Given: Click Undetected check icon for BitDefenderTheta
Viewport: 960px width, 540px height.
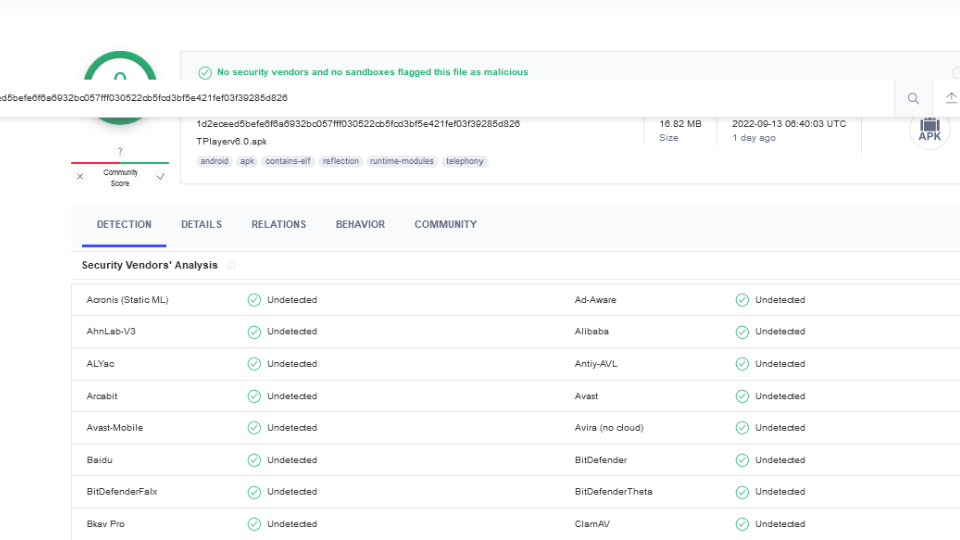Looking at the screenshot, I should 742,492.
